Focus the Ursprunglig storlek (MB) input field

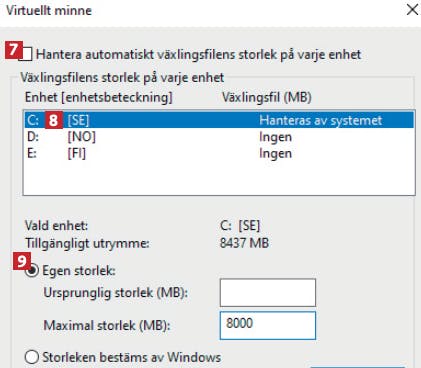[268, 293]
